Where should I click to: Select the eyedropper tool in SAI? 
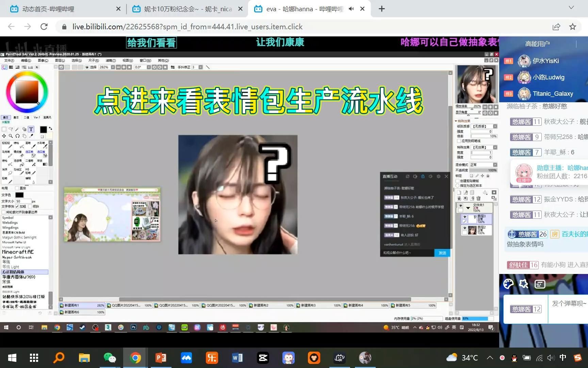[31, 136]
